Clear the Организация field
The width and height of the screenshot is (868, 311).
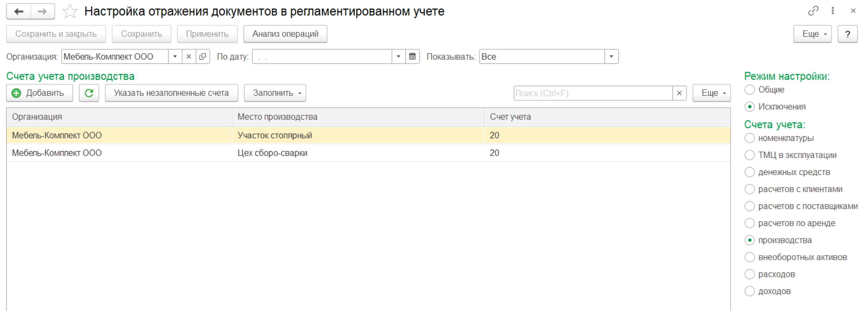(x=189, y=57)
